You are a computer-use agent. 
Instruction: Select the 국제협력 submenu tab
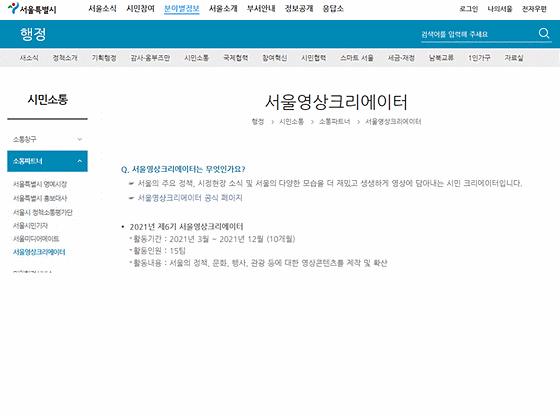pos(235,58)
